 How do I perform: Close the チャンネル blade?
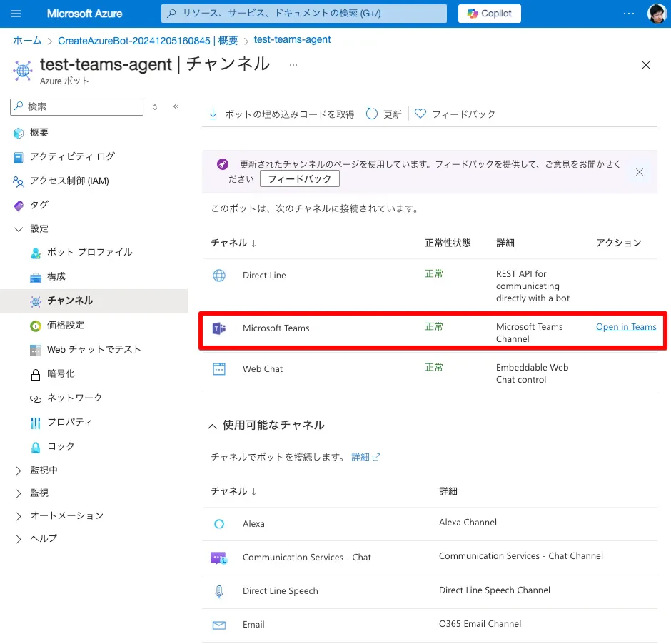click(646, 65)
